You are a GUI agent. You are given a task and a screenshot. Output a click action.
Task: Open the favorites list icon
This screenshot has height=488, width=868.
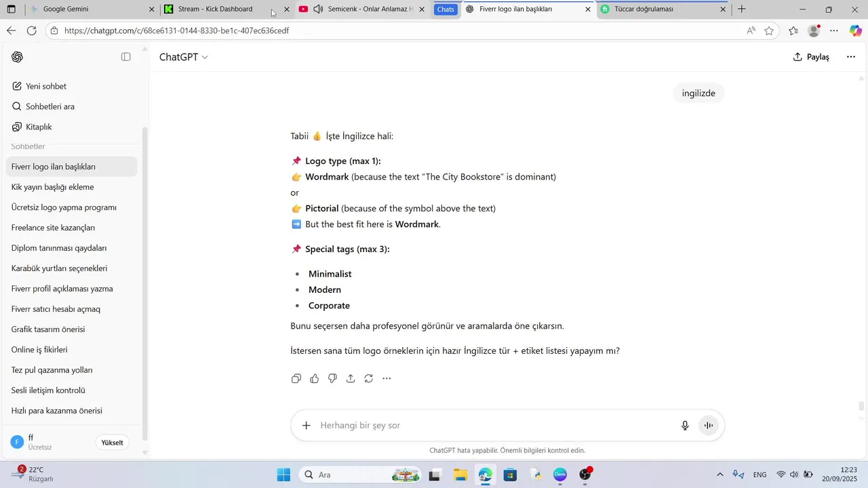(x=793, y=30)
